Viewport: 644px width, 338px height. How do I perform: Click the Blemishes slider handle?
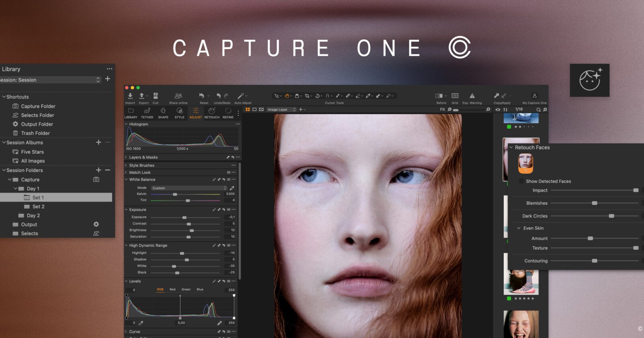[x=594, y=203]
